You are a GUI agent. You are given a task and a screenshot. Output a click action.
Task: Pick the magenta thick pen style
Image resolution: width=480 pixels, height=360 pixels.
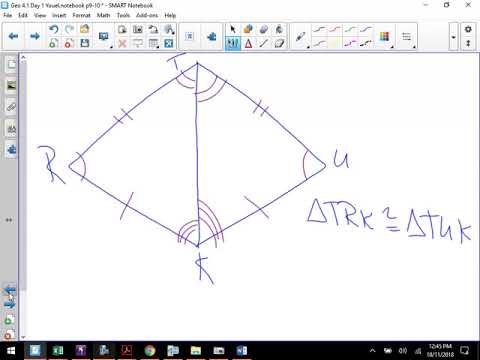coord(350,43)
